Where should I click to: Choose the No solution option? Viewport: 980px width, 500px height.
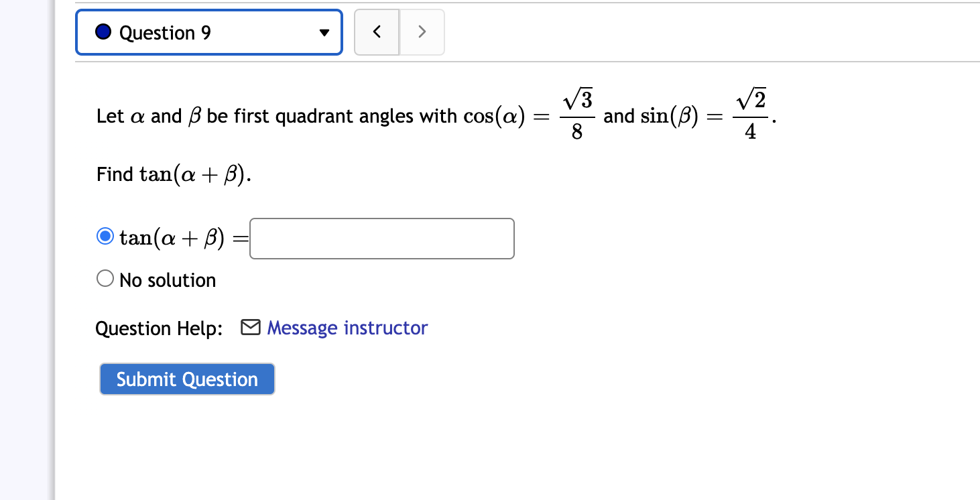pyautogui.click(x=105, y=277)
